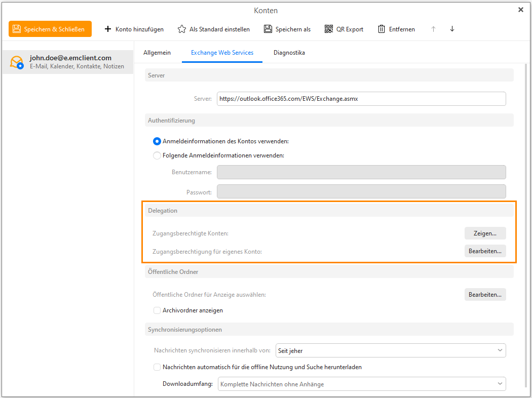The width and height of the screenshot is (532, 398).
Task: Check Nachrichten automatisch herunterladen checkbox
Action: (x=157, y=367)
